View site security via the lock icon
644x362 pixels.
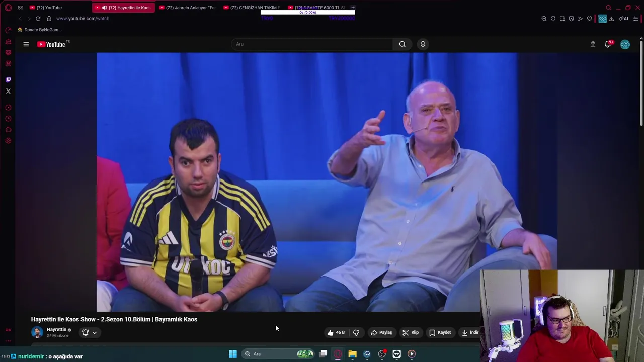pyautogui.click(x=49, y=19)
